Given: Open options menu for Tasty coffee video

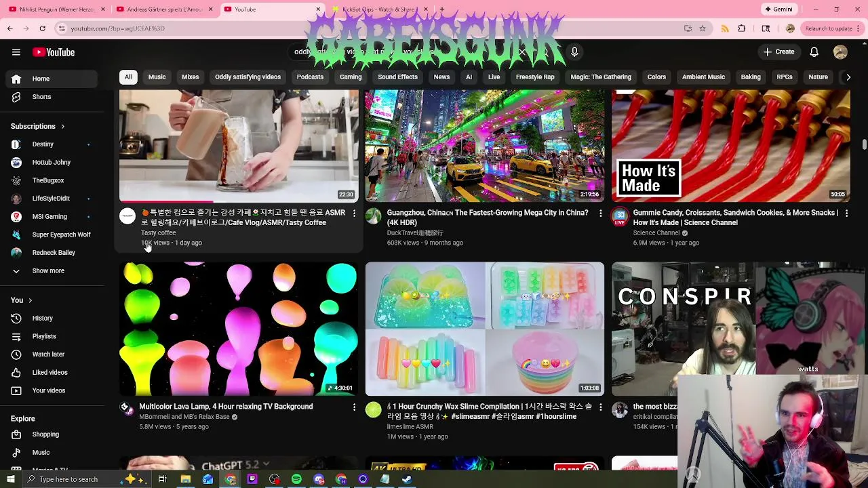Looking at the screenshot, I should 354,213.
